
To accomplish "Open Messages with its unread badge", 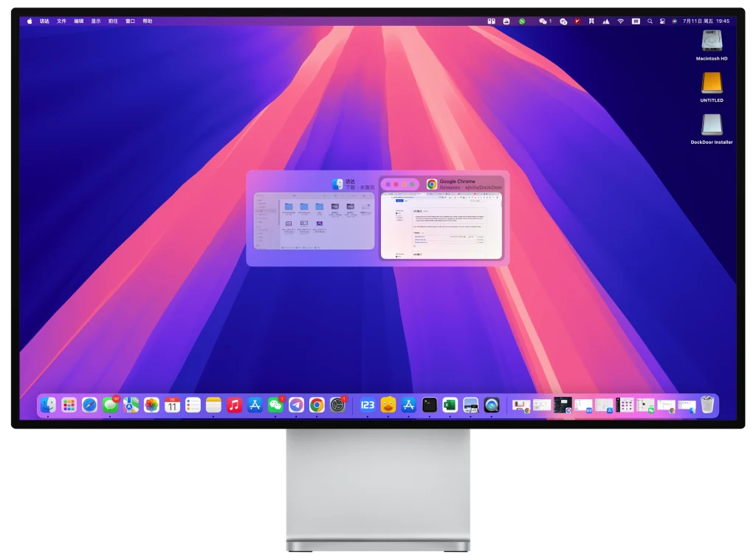I will [x=109, y=405].
